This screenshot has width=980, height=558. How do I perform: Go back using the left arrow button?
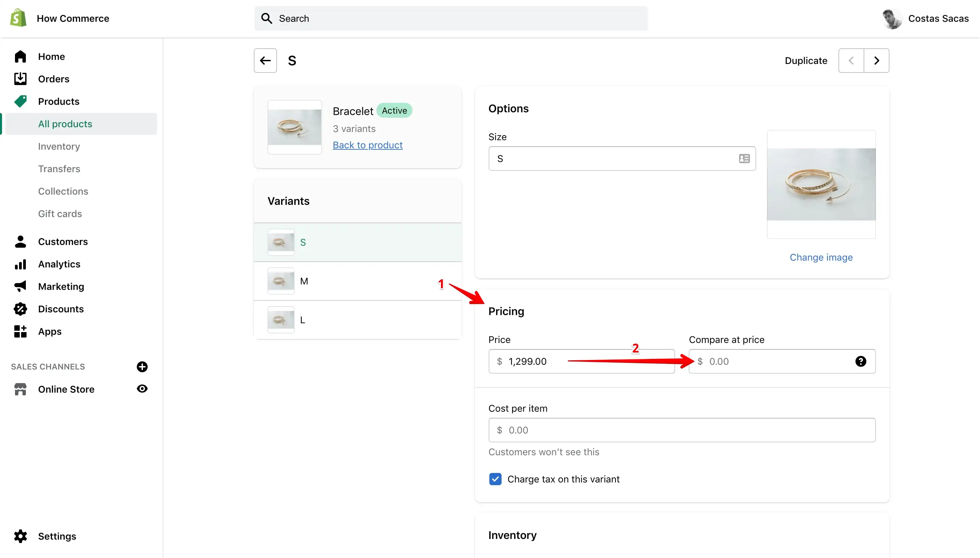[x=265, y=61]
